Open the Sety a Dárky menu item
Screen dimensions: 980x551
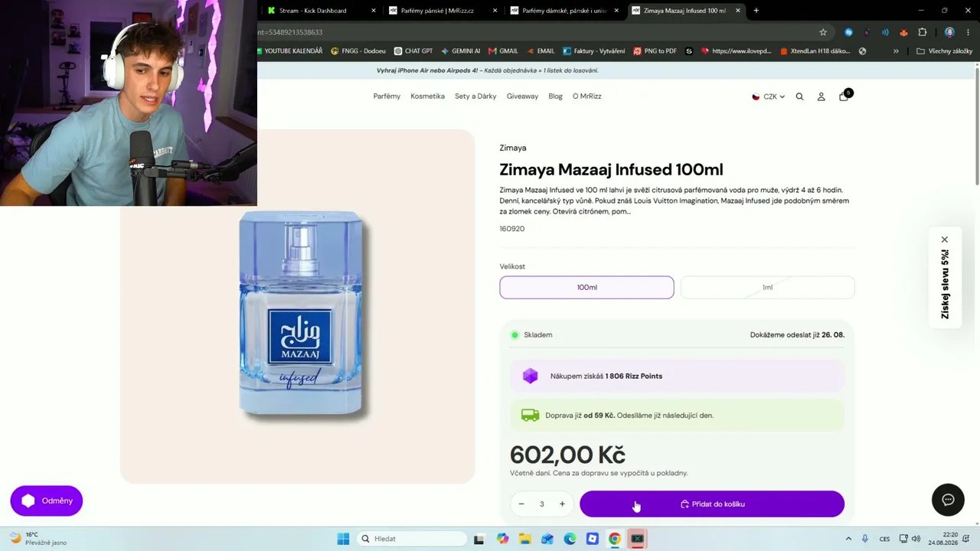475,96
